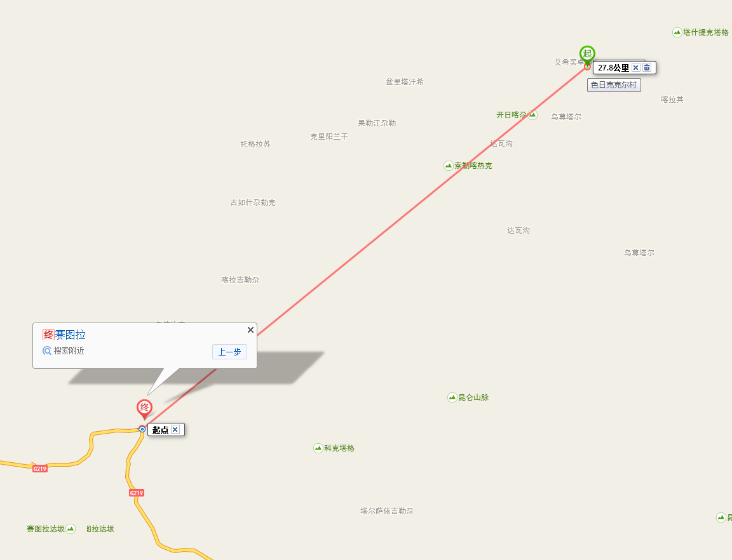Click the lower G219 road shield
The image size is (732, 560).
tap(137, 493)
